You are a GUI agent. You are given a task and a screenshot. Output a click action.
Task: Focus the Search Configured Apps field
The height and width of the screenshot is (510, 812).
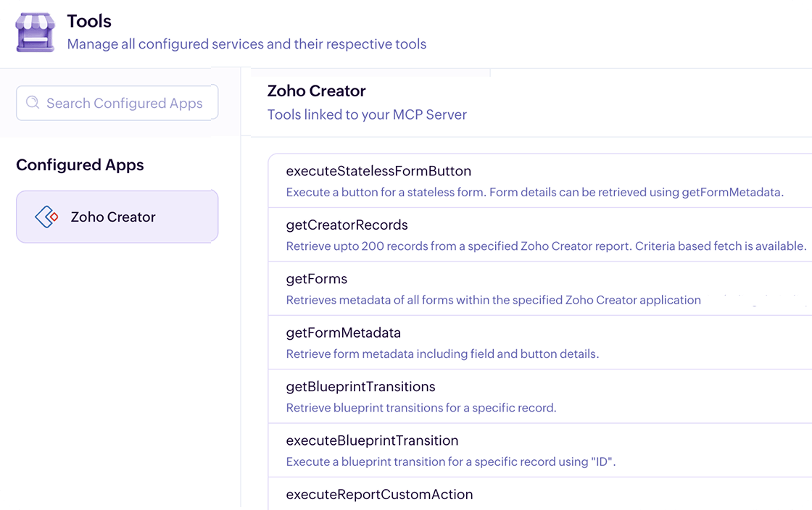(x=117, y=103)
